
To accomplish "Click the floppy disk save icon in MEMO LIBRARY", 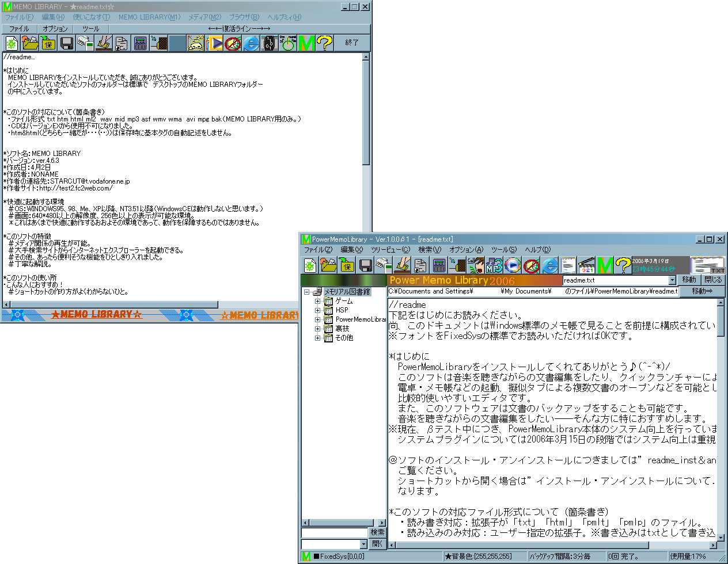I will (x=66, y=43).
